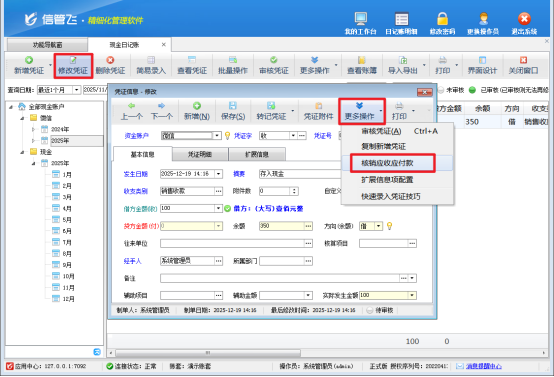Switch to the 扩展信息 tab
Image resolution: width=554 pixels, height=377 pixels.
257,154
